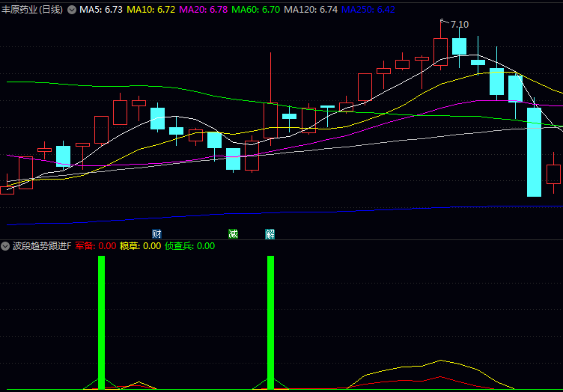Click the 波段趋势跟进F indicator name
The height and width of the screenshot is (392, 563).
[42, 245]
